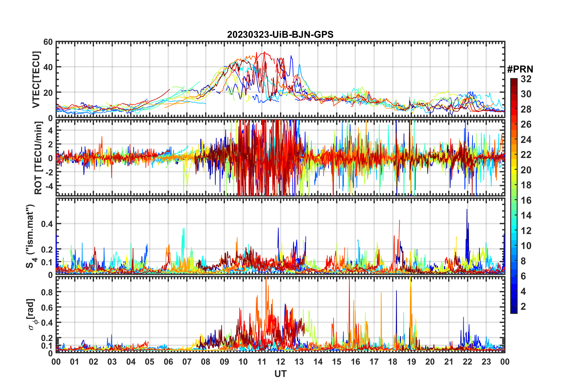Image resolution: width=561 pixels, height=392 pixels.
Task: Click the "07" hour tick on UT axis
Action: (187, 362)
